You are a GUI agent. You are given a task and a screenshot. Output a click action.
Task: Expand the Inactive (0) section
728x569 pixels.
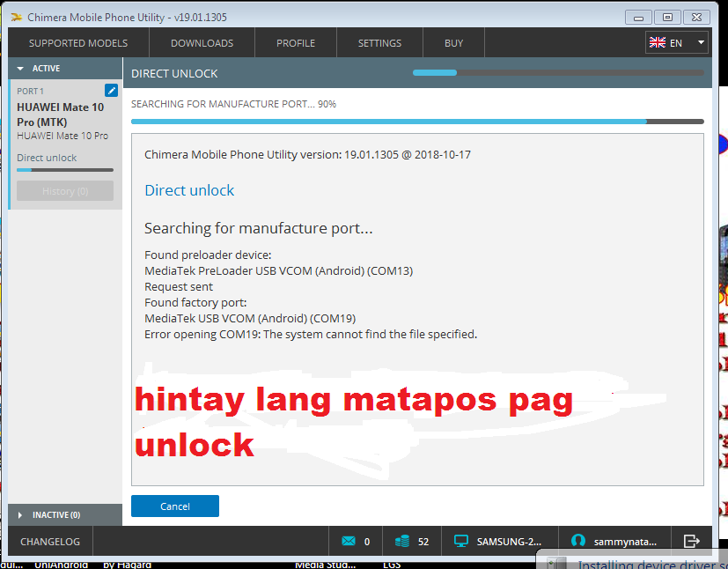65,514
